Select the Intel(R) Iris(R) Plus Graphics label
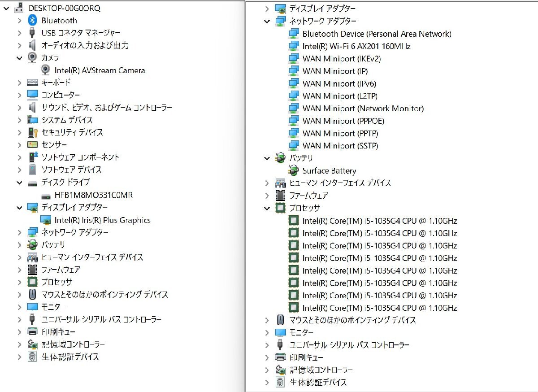 (103, 220)
